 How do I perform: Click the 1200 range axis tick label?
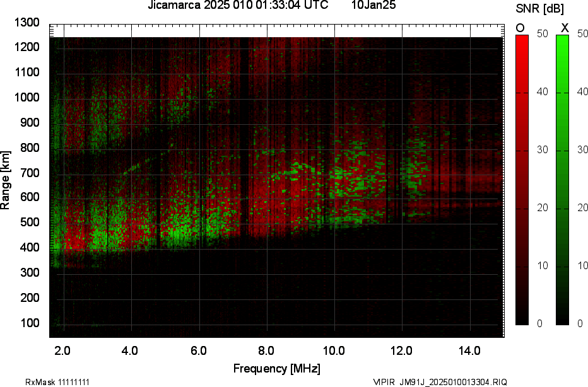click(27, 47)
